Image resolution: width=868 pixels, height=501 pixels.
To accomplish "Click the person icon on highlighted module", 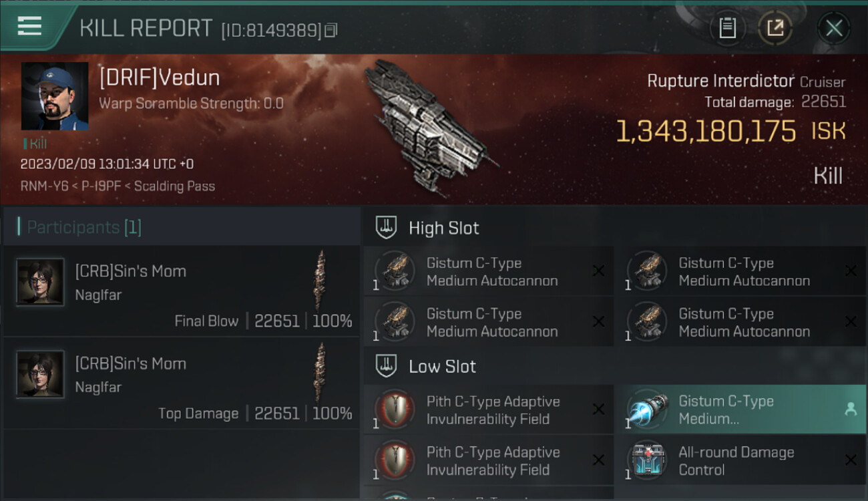I will [x=851, y=409].
